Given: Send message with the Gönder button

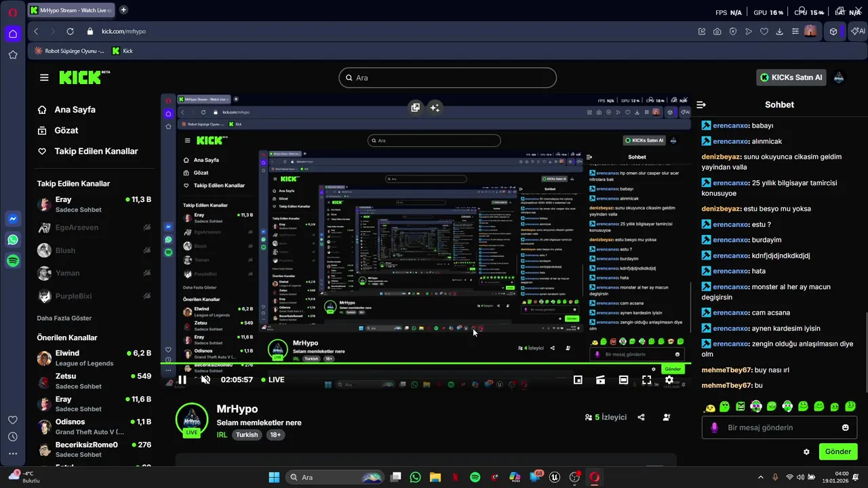Looking at the screenshot, I should (x=837, y=451).
